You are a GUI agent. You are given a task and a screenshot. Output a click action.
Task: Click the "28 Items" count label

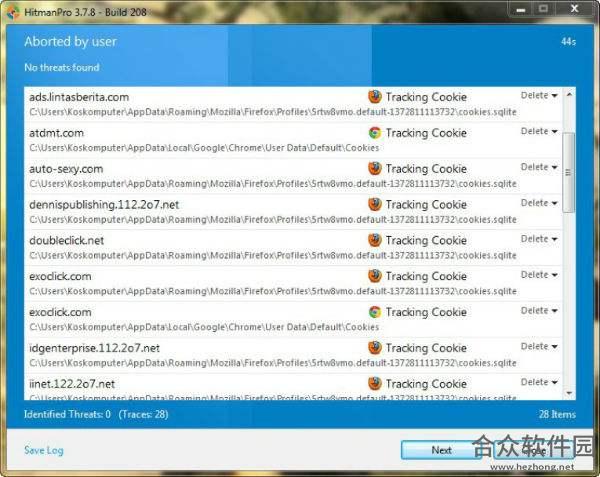pos(557,414)
